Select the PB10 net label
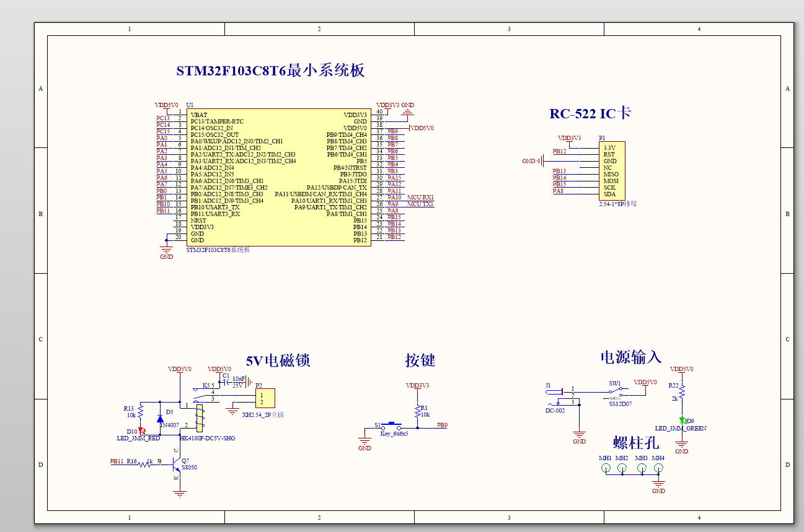 point(163,204)
